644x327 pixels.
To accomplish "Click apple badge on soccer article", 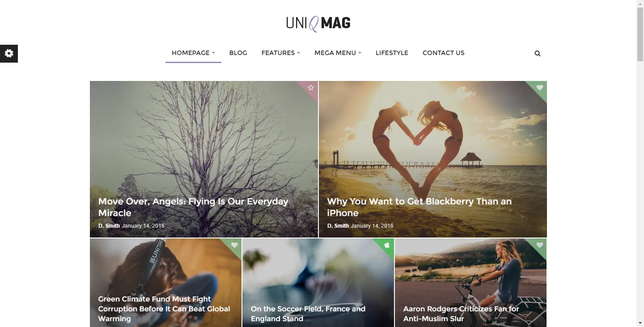I will coord(387,245).
